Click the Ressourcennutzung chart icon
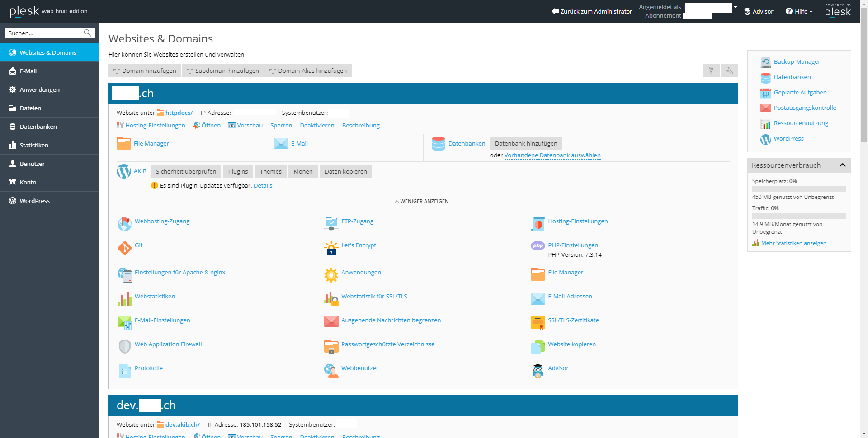 766,124
